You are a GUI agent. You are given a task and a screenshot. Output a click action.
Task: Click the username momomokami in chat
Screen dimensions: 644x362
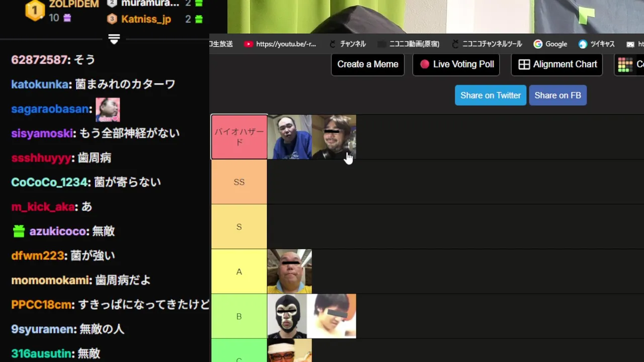[50, 280]
